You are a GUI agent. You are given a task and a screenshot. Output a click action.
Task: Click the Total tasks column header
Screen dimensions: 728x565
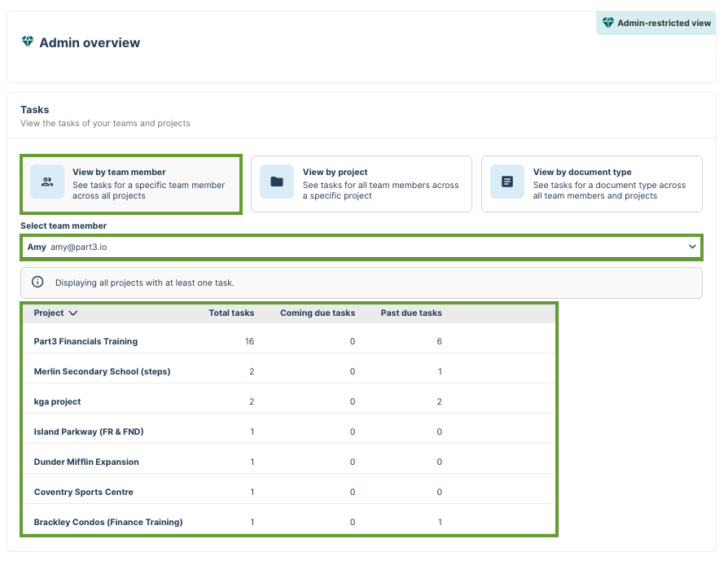(x=231, y=313)
